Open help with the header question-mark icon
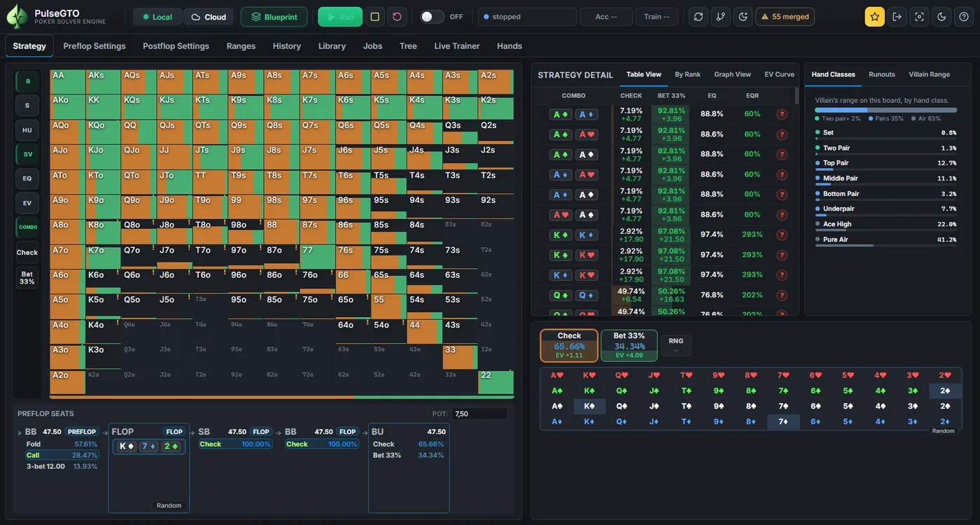The height and width of the screenshot is (525, 980). coord(965,17)
